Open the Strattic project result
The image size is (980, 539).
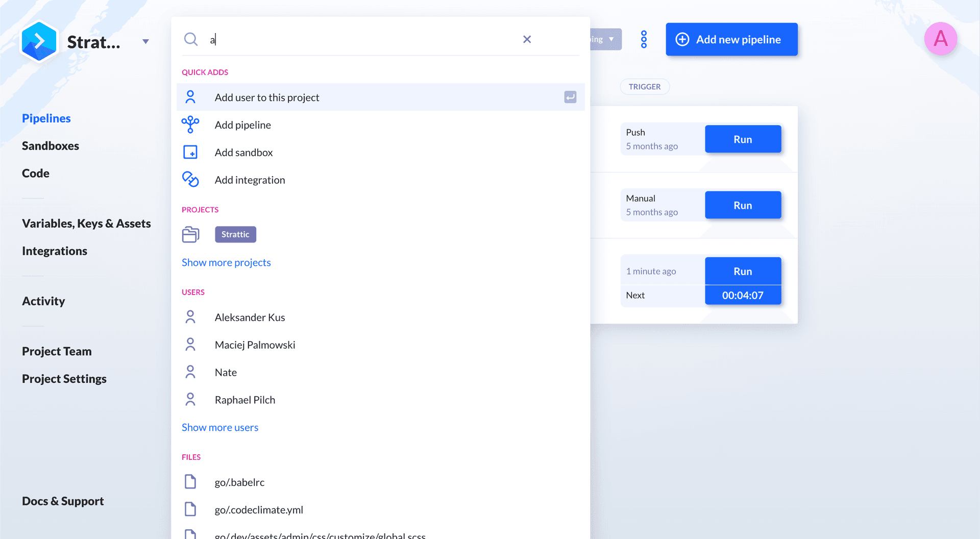click(235, 234)
